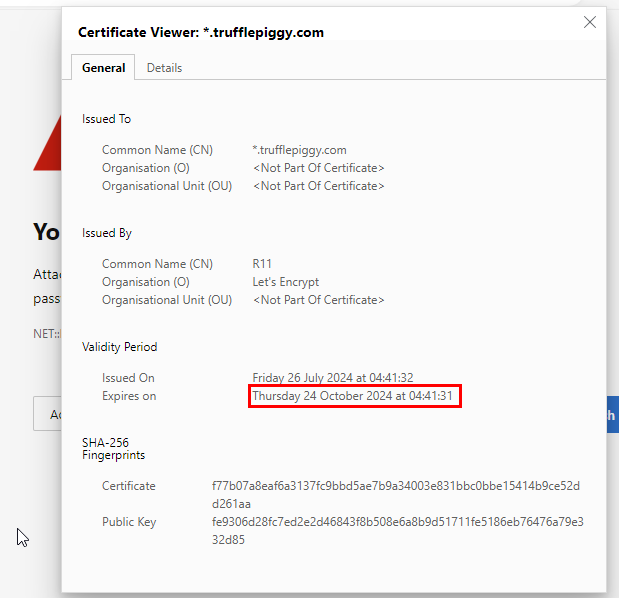
Task: Click Issued To Organisational Unit value
Action: [318, 186]
